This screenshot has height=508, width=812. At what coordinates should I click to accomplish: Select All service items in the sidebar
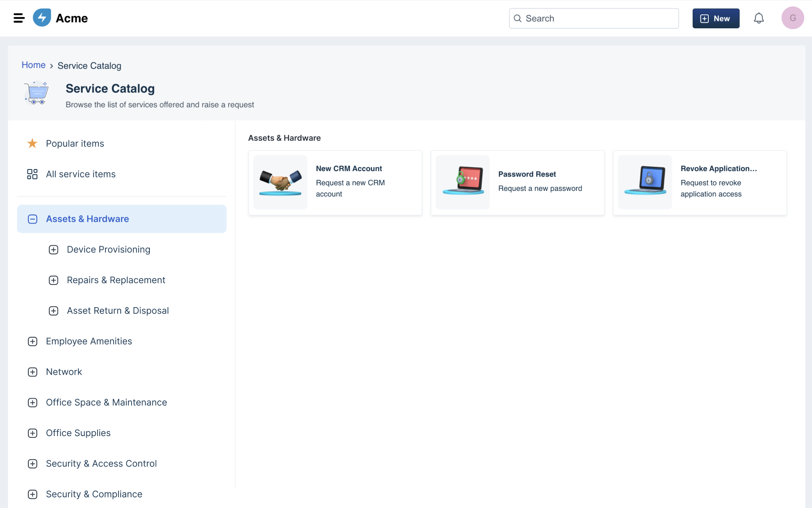click(81, 174)
